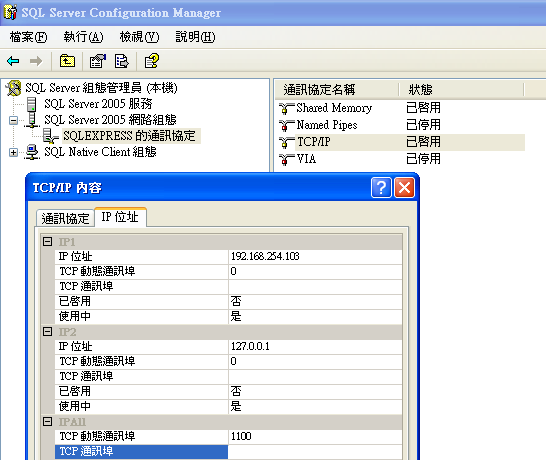546x460 pixels.
Task: Select the IP 位址 tab
Action: click(x=120, y=217)
